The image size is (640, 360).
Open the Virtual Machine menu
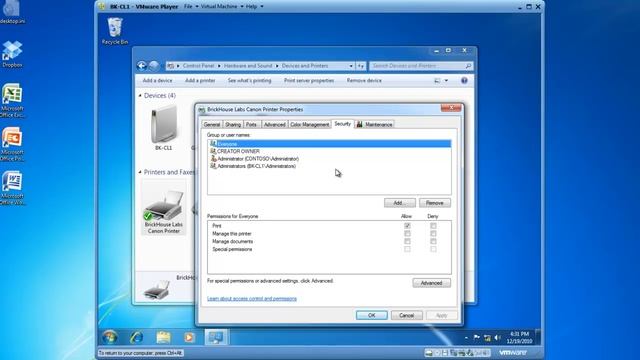[x=222, y=7]
